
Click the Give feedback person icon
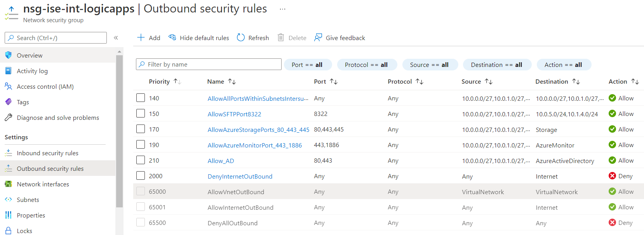(318, 37)
